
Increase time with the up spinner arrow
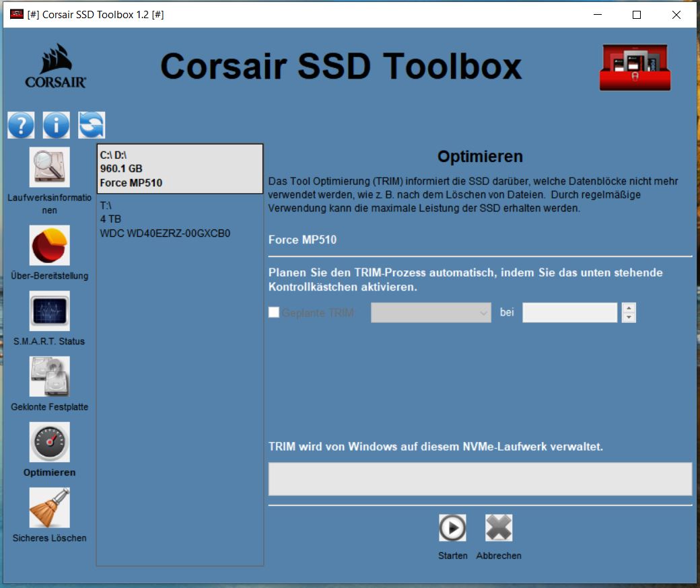[629, 308]
